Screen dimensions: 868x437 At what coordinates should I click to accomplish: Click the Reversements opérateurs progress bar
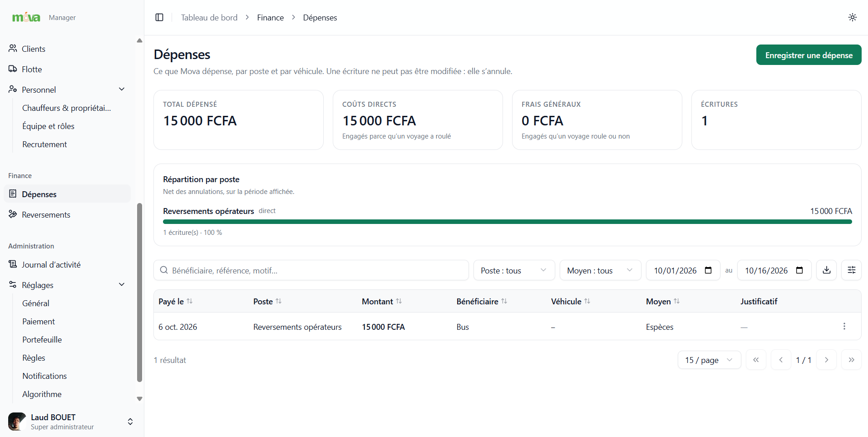508,222
